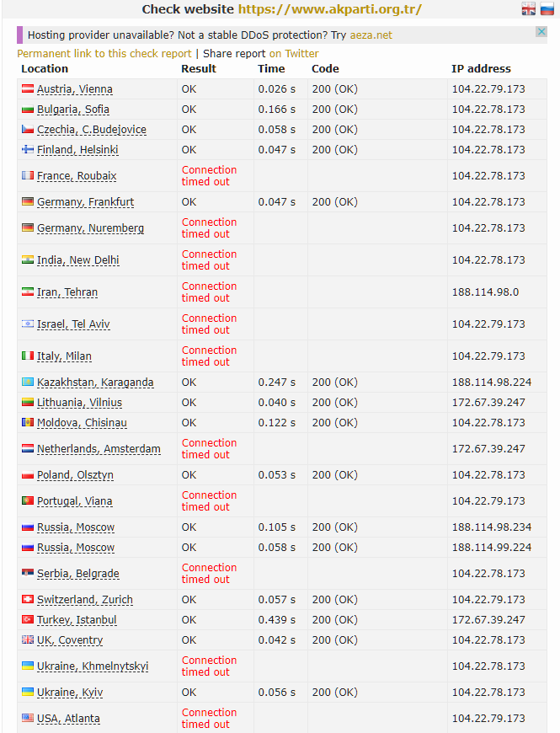Viewport: 560px width, 733px height.
Task: Close the aeza.net advertisement banner
Action: tap(541, 32)
